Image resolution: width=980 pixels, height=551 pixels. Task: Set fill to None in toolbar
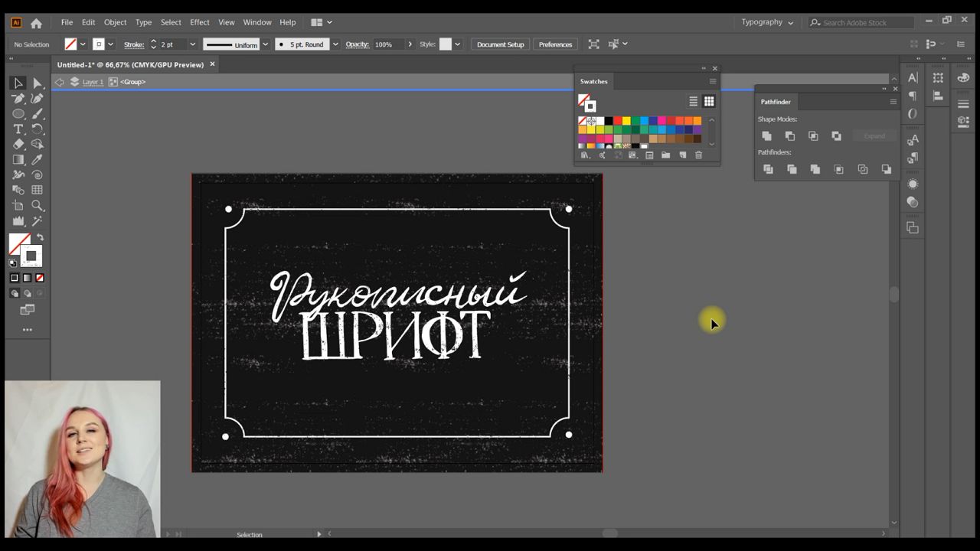(40, 278)
